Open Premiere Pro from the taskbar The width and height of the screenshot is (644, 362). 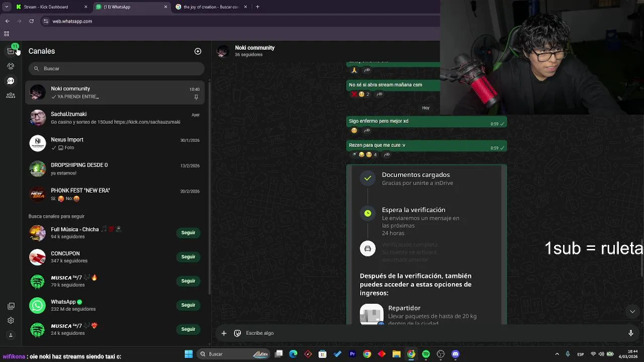[352, 354]
